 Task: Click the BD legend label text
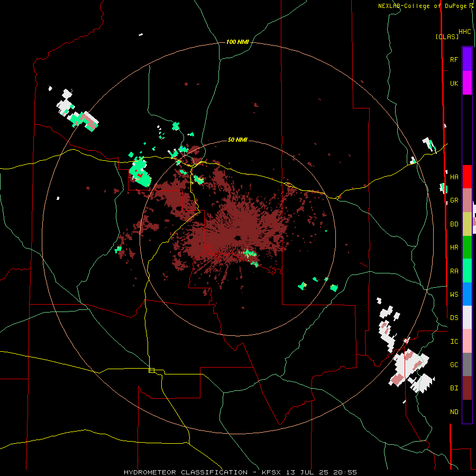(454, 224)
